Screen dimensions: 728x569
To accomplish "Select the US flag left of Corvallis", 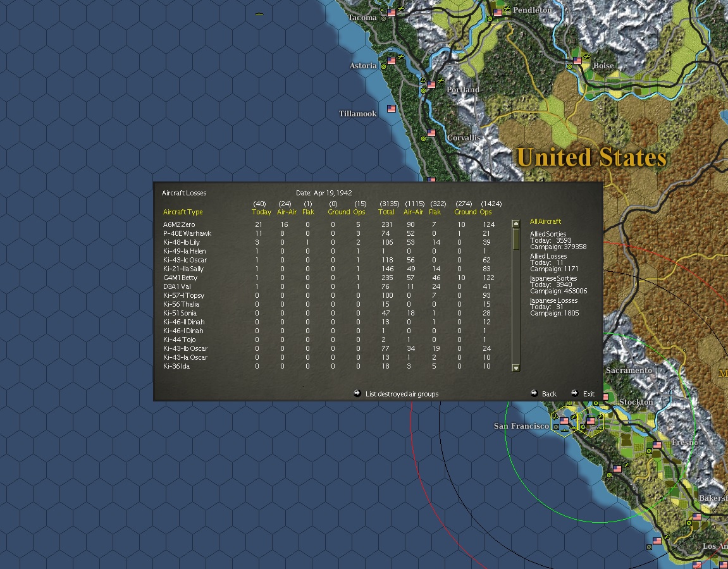I will [431, 133].
